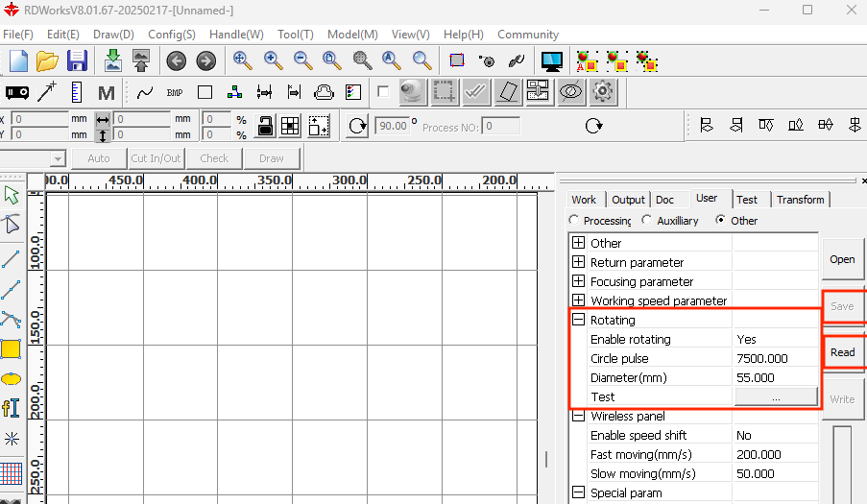The height and width of the screenshot is (504, 867).
Task: Open a file using the folder icon
Action: (48, 60)
